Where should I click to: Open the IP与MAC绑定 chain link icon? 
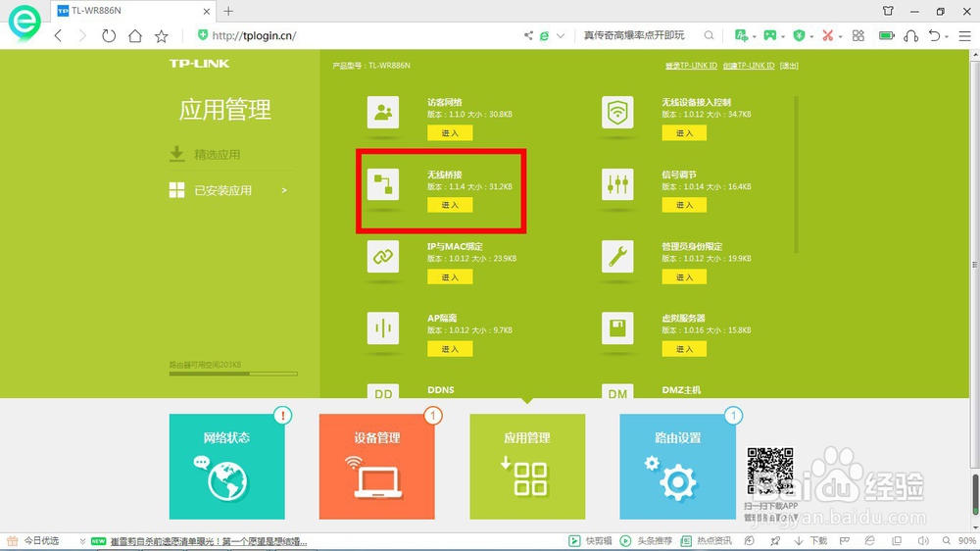click(x=383, y=256)
